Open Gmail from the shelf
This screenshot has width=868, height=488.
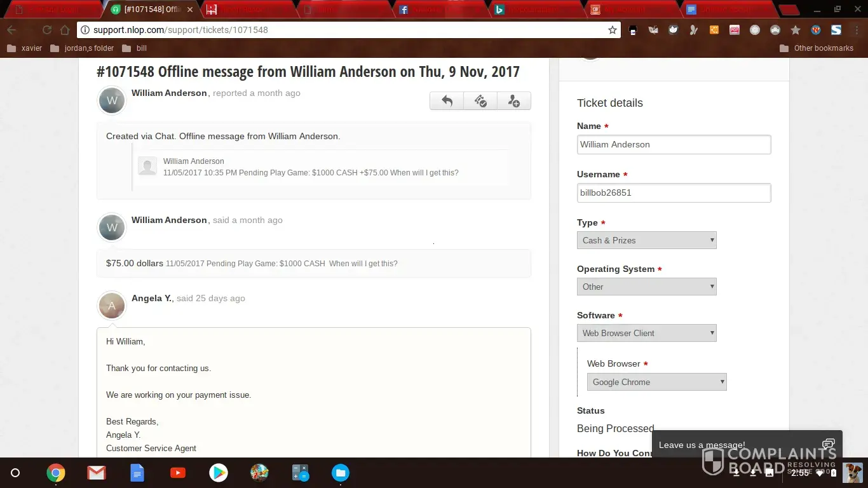click(97, 473)
